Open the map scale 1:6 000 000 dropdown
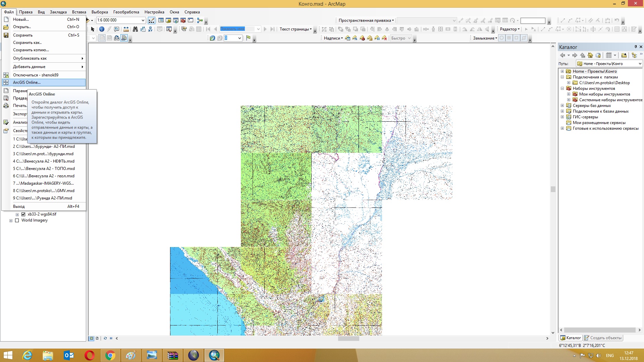 pos(143,20)
